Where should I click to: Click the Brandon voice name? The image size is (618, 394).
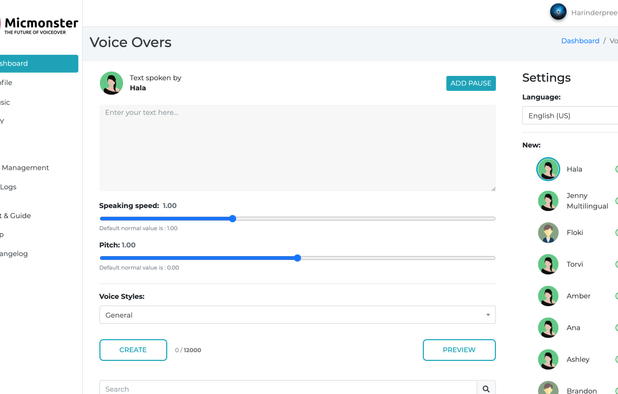click(x=582, y=390)
